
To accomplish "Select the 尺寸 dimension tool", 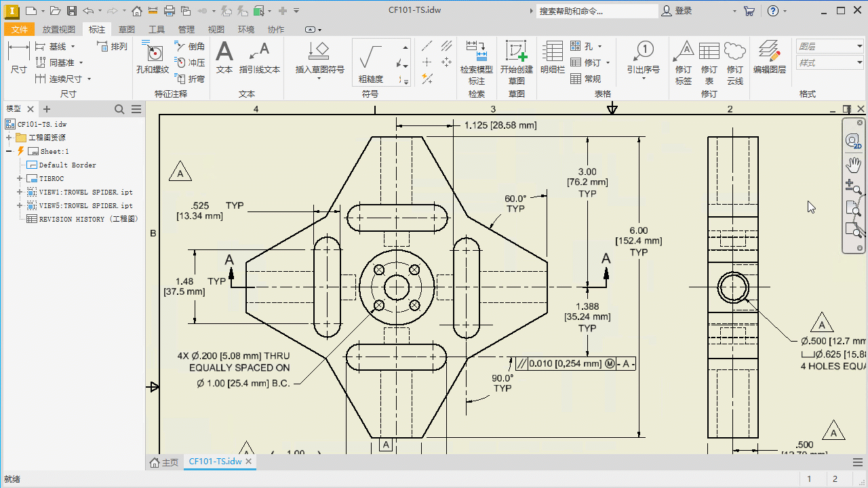I will click(x=18, y=58).
